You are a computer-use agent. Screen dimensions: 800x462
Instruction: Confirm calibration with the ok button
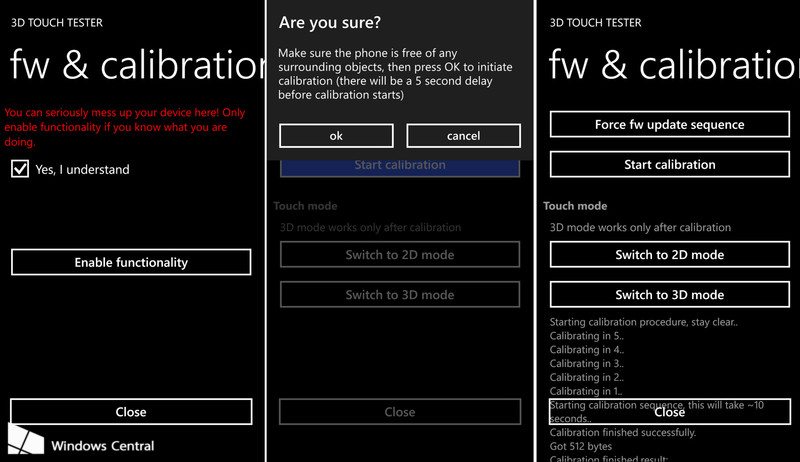coord(336,136)
